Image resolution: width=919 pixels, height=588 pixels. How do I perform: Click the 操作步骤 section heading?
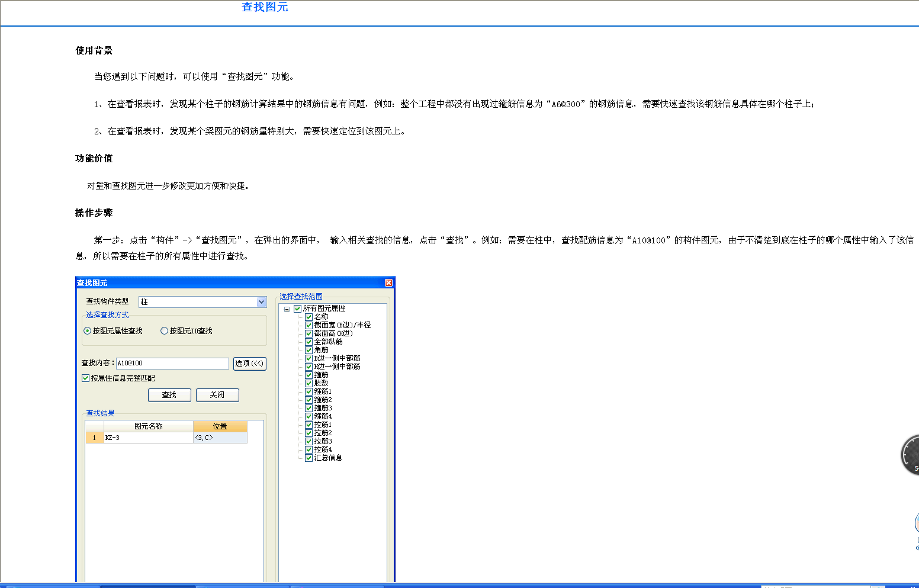coord(94,213)
